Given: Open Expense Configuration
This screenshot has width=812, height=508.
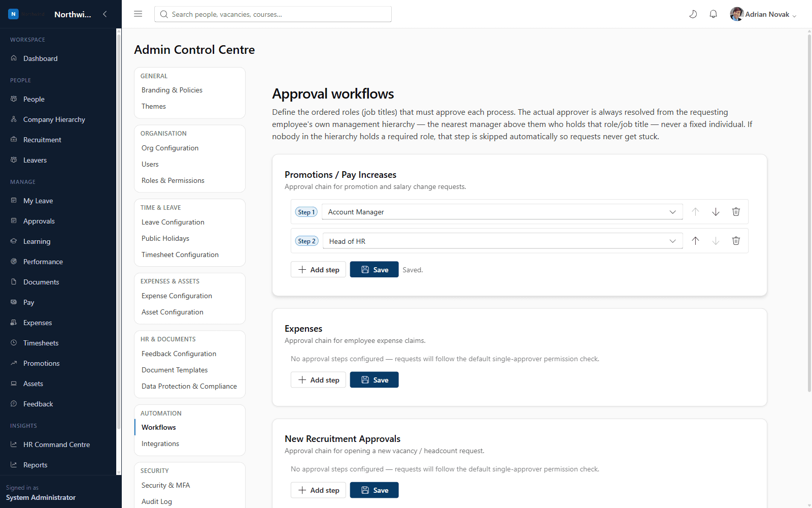Looking at the screenshot, I should 177,296.
